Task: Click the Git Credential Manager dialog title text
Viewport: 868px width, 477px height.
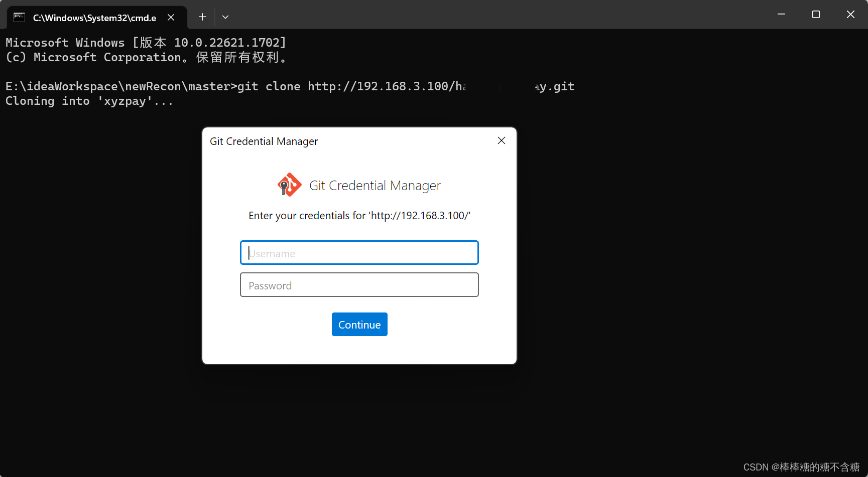Action: pos(264,141)
